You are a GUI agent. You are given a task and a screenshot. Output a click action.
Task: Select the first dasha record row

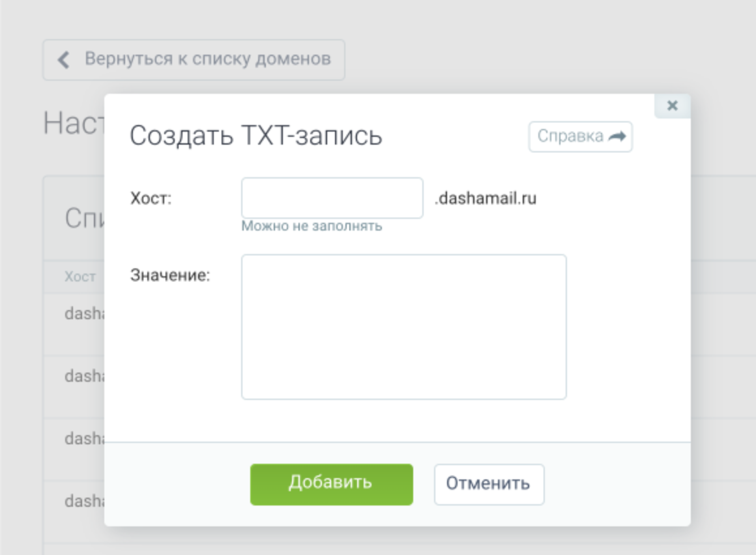point(84,314)
